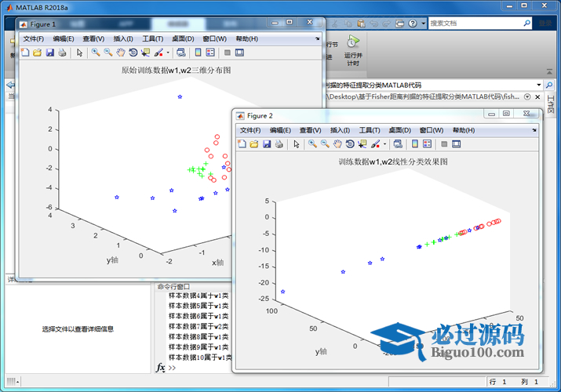Viewport: 561px width, 392px height.
Task: Click Run and Time button in MATLAB
Action: 353,49
